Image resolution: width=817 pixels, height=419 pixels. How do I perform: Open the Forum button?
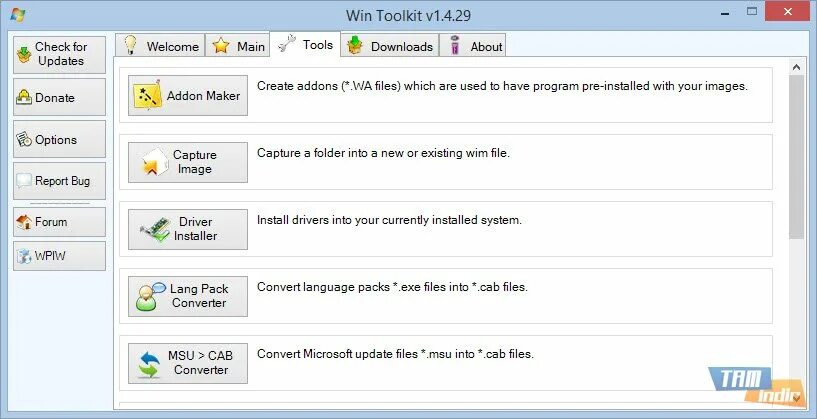click(59, 222)
